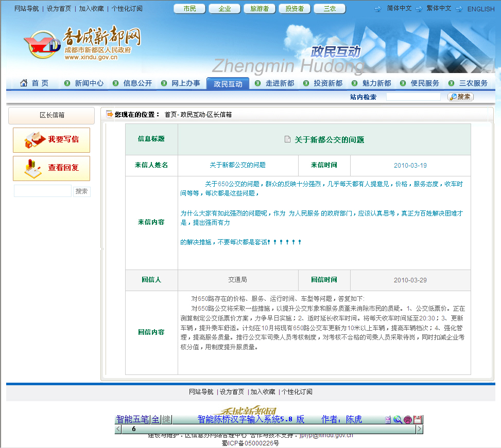Click the arrow icon before 繁体中文
This screenshot has width=501, height=448.
tap(419, 9)
